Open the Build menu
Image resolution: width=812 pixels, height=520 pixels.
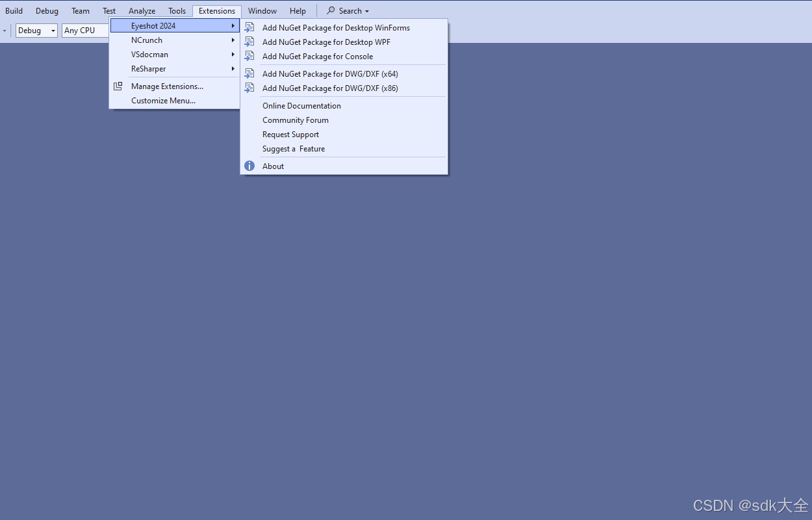click(14, 10)
